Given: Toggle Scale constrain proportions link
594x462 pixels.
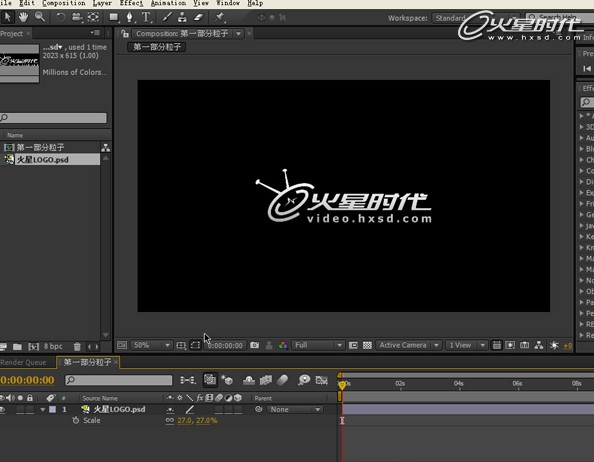Looking at the screenshot, I should (x=169, y=420).
